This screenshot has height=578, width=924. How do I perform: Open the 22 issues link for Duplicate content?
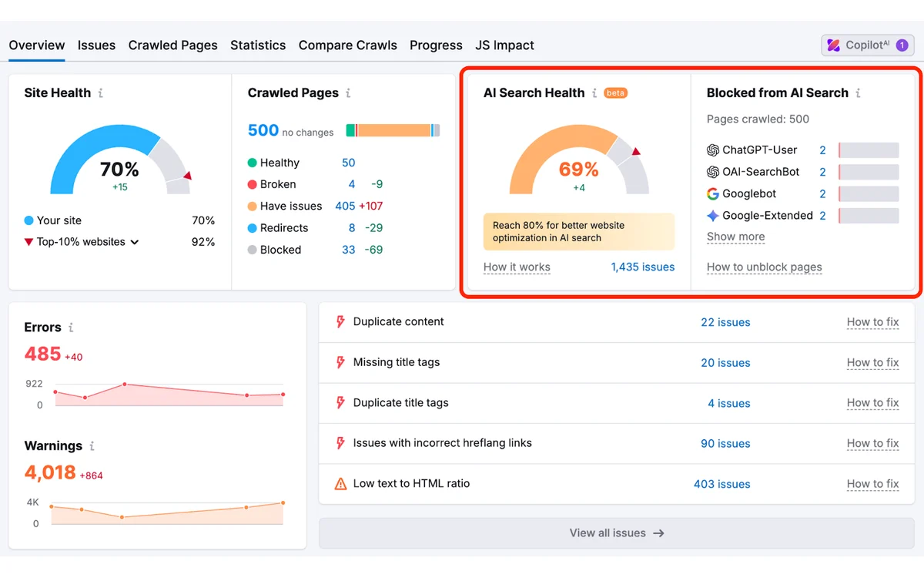click(x=725, y=322)
